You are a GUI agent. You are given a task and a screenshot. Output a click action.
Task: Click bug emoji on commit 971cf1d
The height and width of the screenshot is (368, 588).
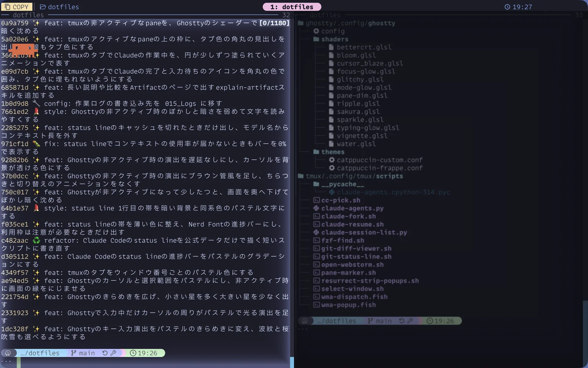tap(36, 144)
